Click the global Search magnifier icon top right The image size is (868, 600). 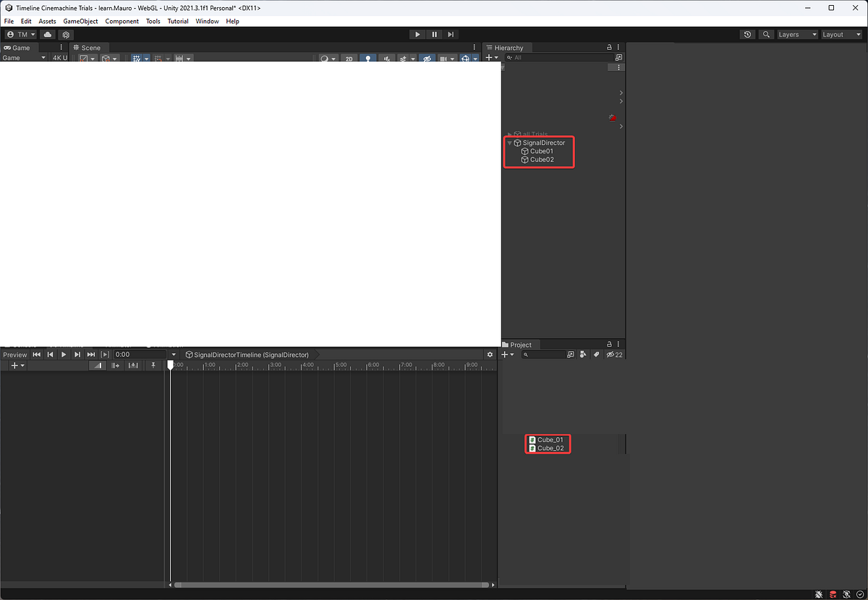[766, 34]
